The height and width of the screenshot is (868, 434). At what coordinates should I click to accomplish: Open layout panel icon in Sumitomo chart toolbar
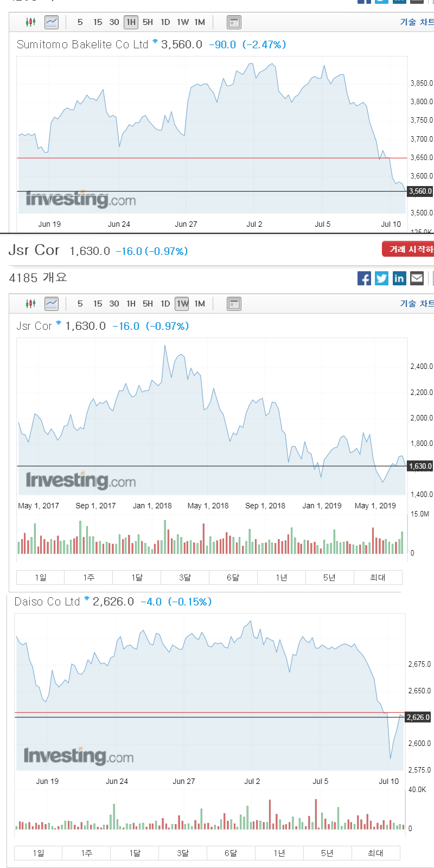point(234,22)
